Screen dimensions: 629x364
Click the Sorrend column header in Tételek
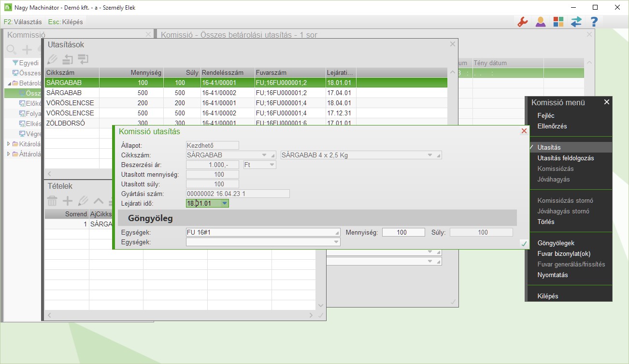click(x=67, y=214)
